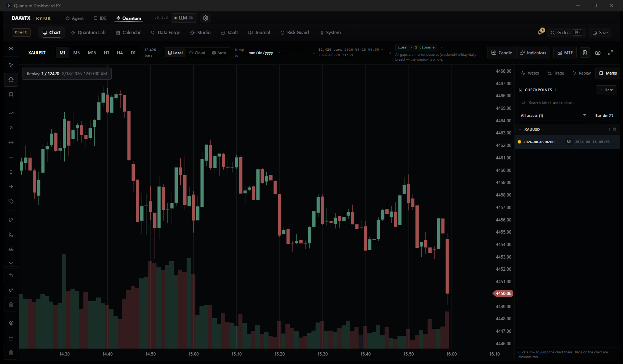623x364 pixels.
Task: Select the crosshair tool
Action: tap(11, 80)
